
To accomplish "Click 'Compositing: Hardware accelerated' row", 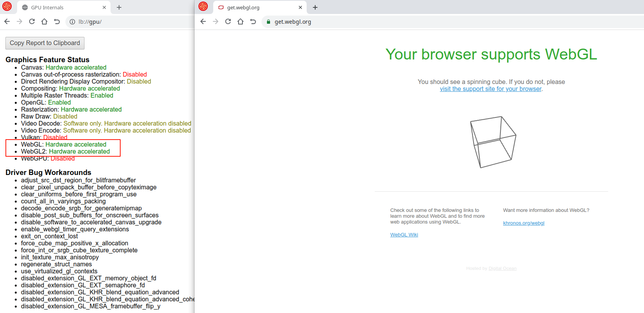I will [70, 88].
